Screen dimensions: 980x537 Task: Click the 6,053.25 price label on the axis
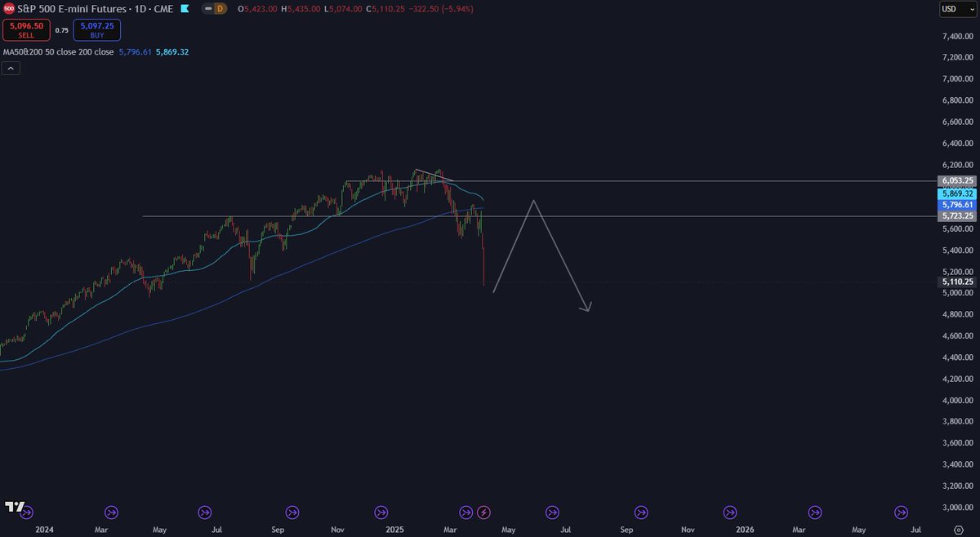957,181
